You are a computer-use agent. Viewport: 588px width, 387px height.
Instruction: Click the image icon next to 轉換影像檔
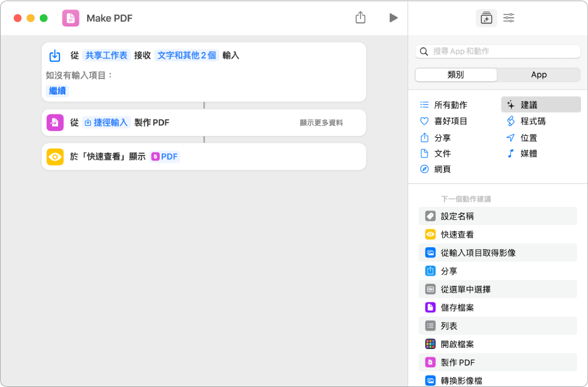430,381
